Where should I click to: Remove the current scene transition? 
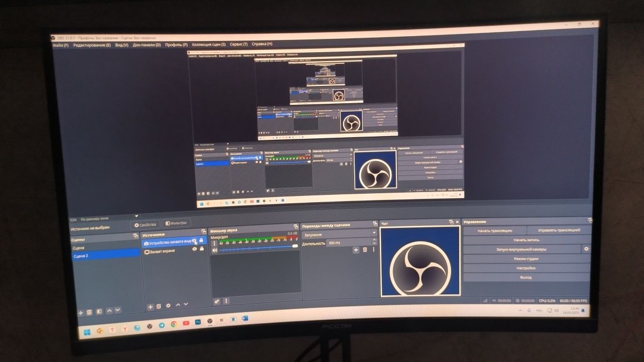pyautogui.click(x=365, y=250)
